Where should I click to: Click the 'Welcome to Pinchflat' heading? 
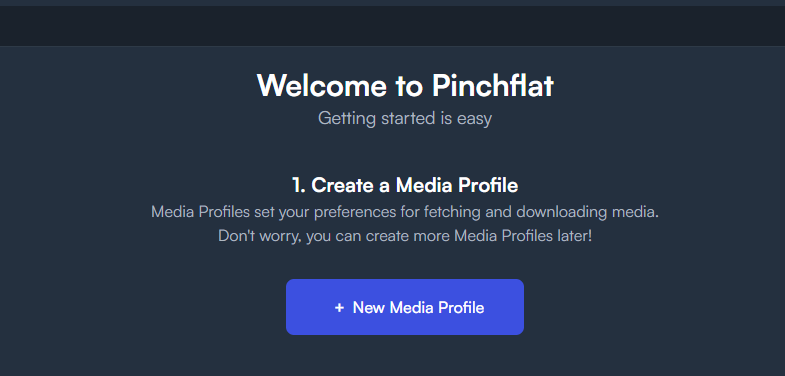405,85
